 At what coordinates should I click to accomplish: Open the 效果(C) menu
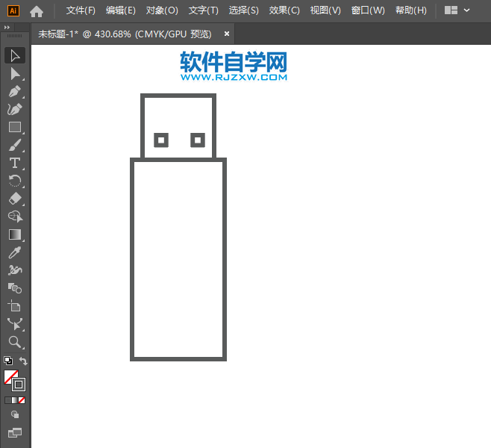[x=284, y=10]
